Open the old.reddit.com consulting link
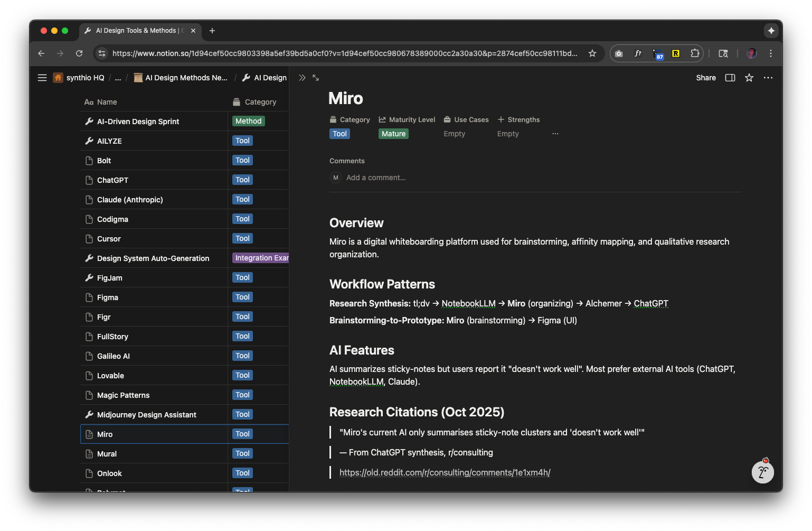 coord(445,472)
